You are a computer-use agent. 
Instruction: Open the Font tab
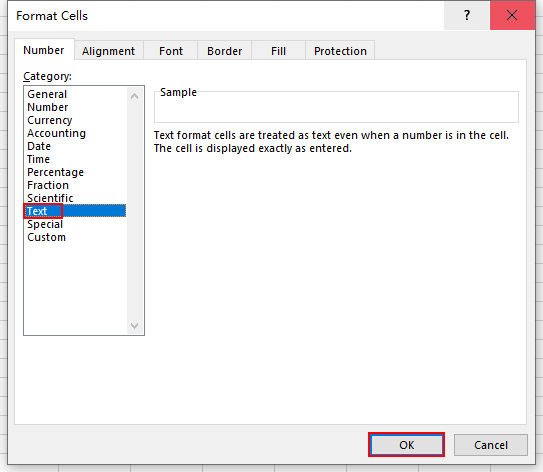[x=171, y=51]
